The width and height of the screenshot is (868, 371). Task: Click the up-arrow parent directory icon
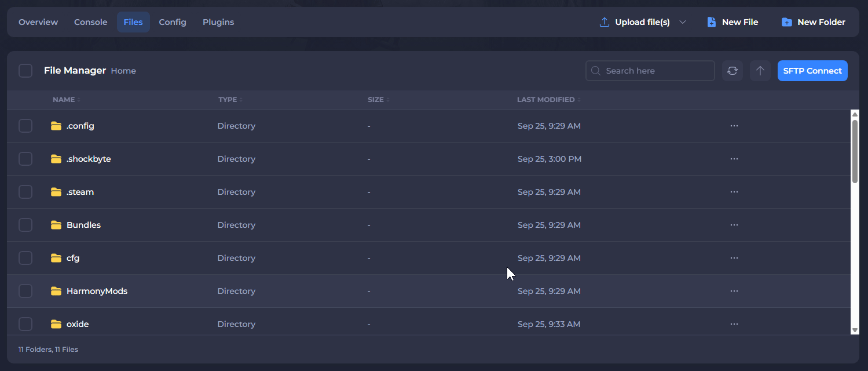[x=760, y=71]
